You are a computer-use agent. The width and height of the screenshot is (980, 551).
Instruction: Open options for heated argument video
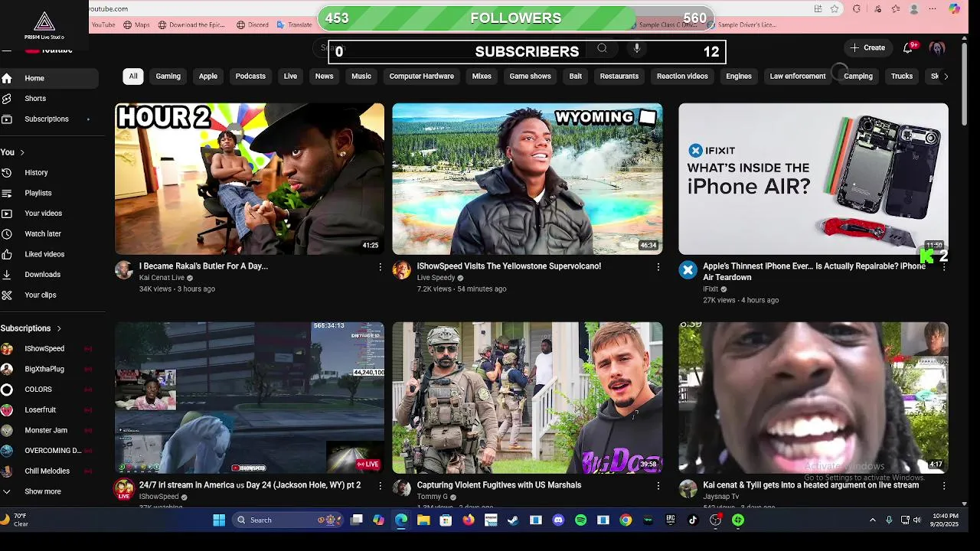coord(943,485)
